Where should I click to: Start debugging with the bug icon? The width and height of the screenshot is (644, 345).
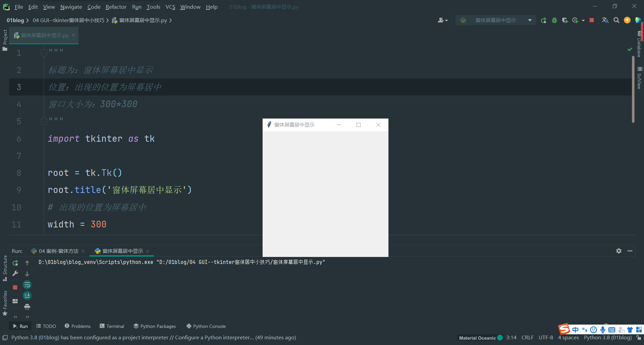click(x=554, y=20)
